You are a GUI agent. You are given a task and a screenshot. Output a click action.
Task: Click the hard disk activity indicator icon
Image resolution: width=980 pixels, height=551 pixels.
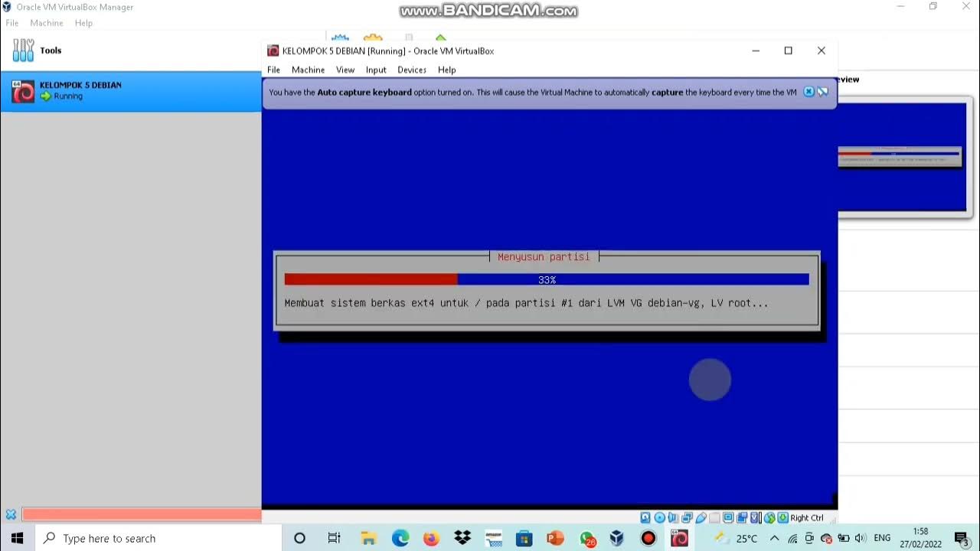click(x=645, y=518)
